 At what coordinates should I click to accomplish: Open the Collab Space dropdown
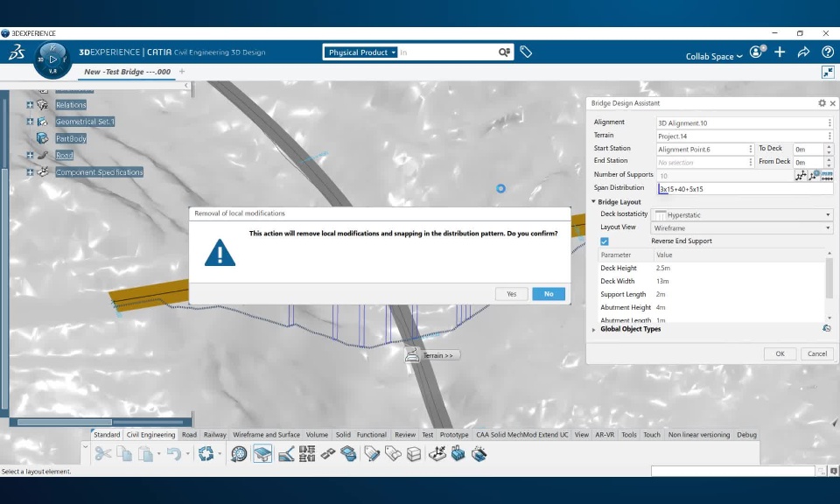(x=714, y=56)
